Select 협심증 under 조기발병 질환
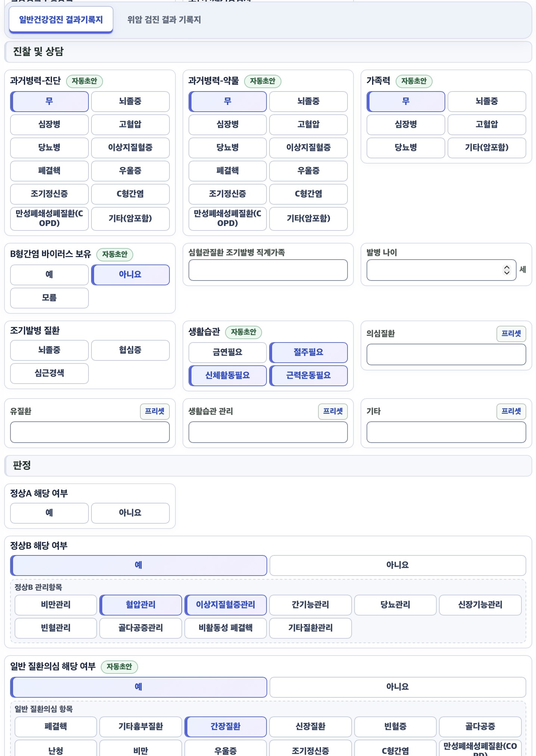Viewport: 536px width, 756px height. [130, 350]
